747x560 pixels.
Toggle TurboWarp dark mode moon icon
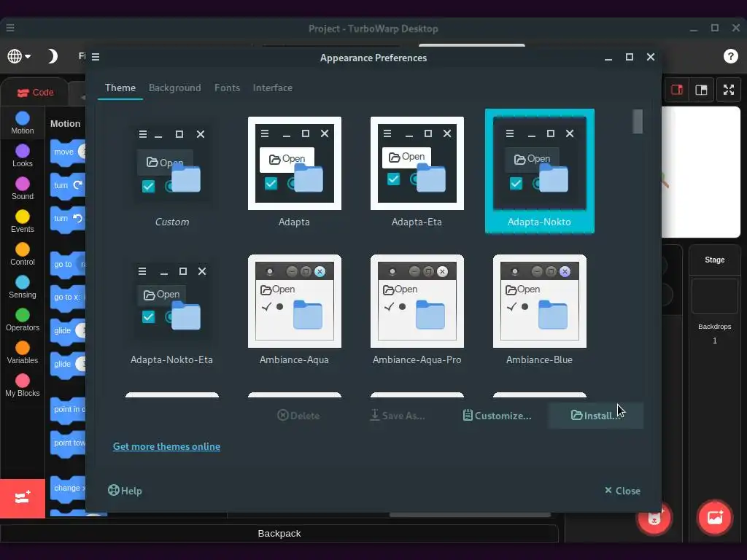point(52,56)
